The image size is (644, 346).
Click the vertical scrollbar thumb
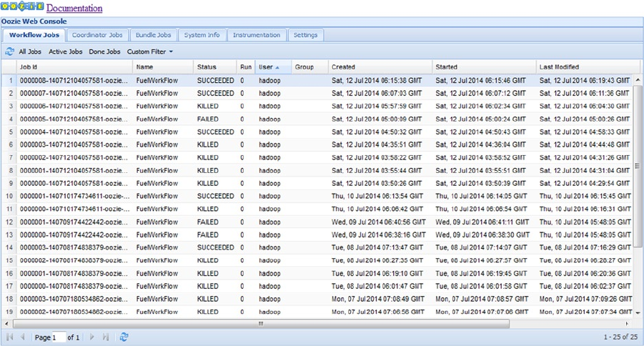(x=638, y=166)
